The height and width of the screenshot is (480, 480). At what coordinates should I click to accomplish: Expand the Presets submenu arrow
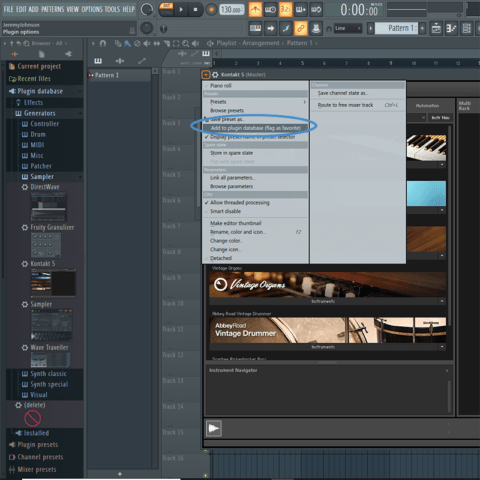pos(304,102)
